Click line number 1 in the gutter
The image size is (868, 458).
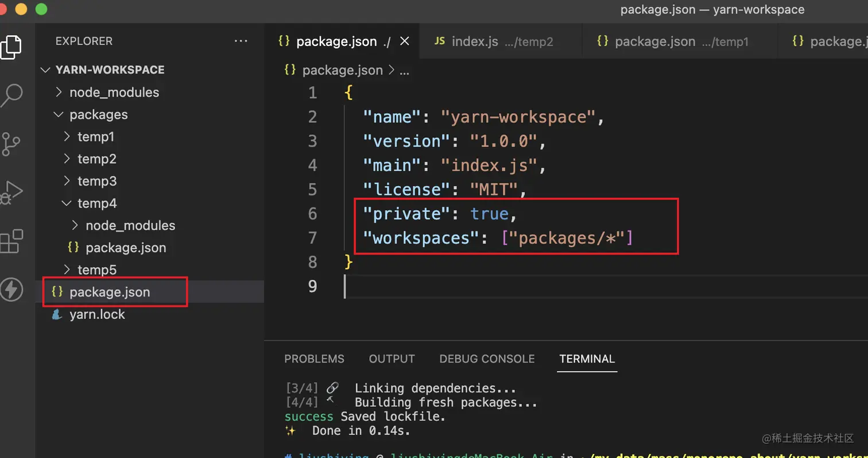click(x=312, y=93)
